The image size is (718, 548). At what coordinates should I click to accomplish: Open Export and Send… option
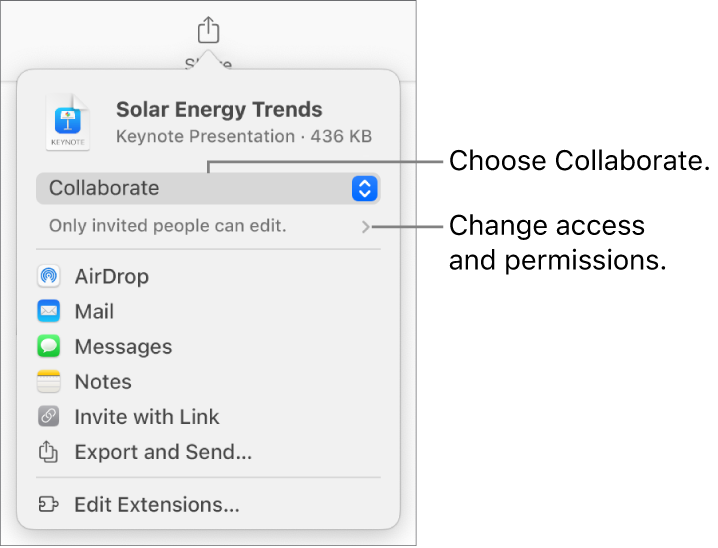click(163, 452)
